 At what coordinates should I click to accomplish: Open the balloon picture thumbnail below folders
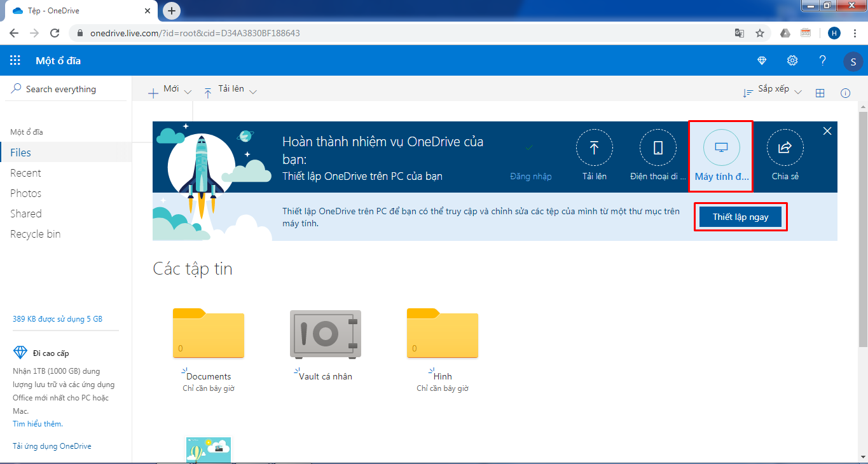tap(209, 450)
